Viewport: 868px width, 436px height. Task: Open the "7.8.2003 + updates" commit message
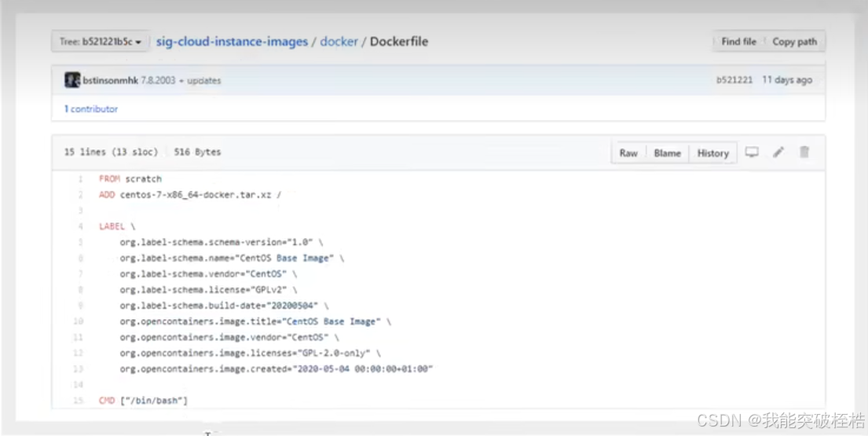tap(181, 80)
